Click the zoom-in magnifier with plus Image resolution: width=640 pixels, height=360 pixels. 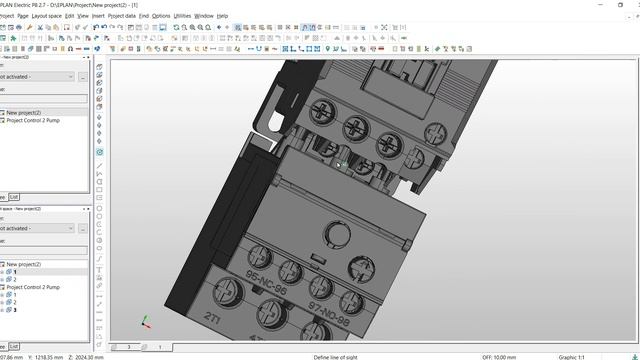pos(192,27)
